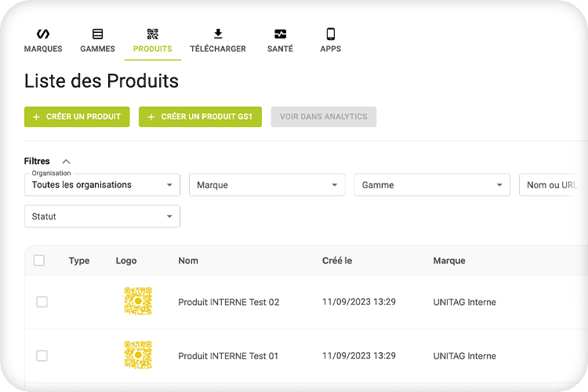
Task: Toggle the select-all checkbox in table header
Action: click(40, 260)
